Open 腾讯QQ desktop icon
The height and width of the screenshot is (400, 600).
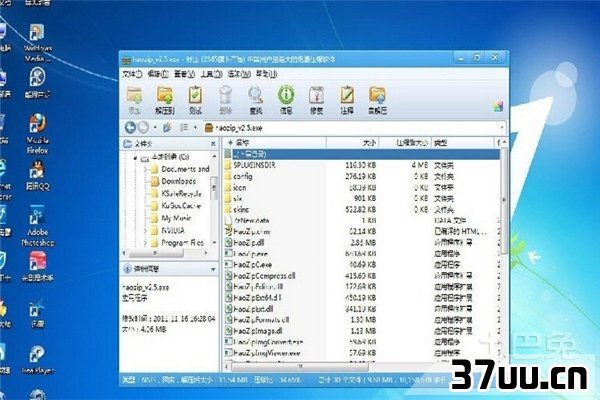coord(38,175)
